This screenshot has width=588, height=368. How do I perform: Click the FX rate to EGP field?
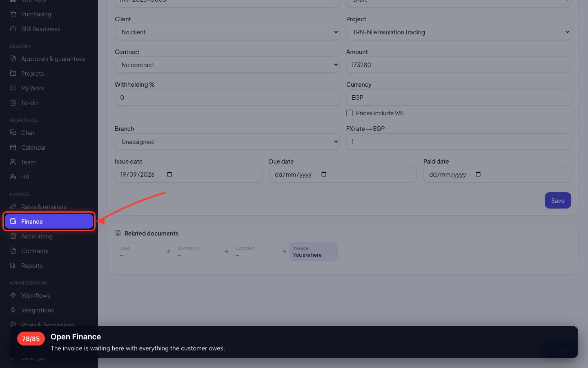tap(459, 141)
